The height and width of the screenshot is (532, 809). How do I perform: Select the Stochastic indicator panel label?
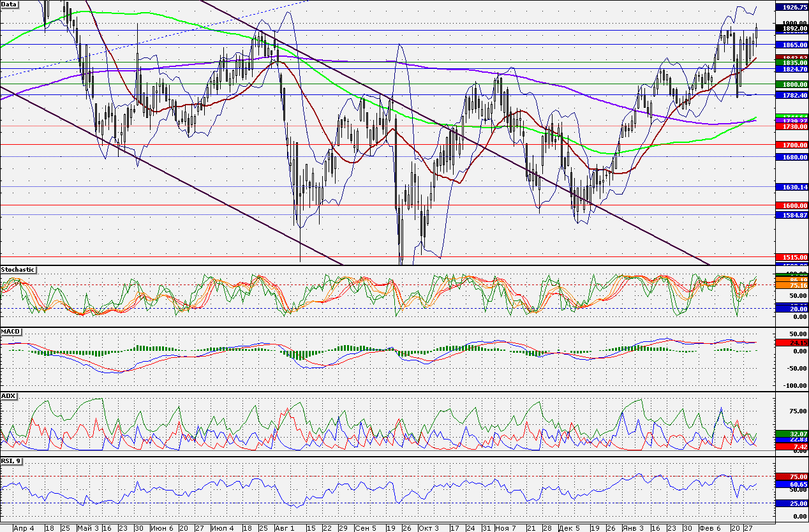click(18, 270)
